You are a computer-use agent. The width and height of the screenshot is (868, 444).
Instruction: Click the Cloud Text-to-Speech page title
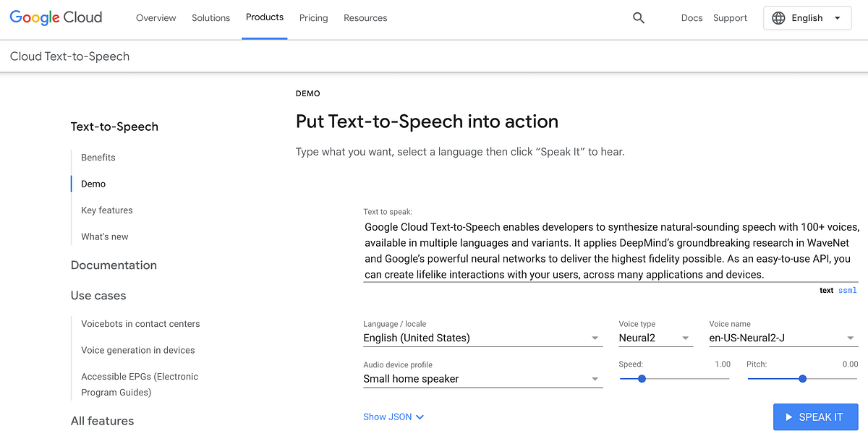[x=69, y=56]
